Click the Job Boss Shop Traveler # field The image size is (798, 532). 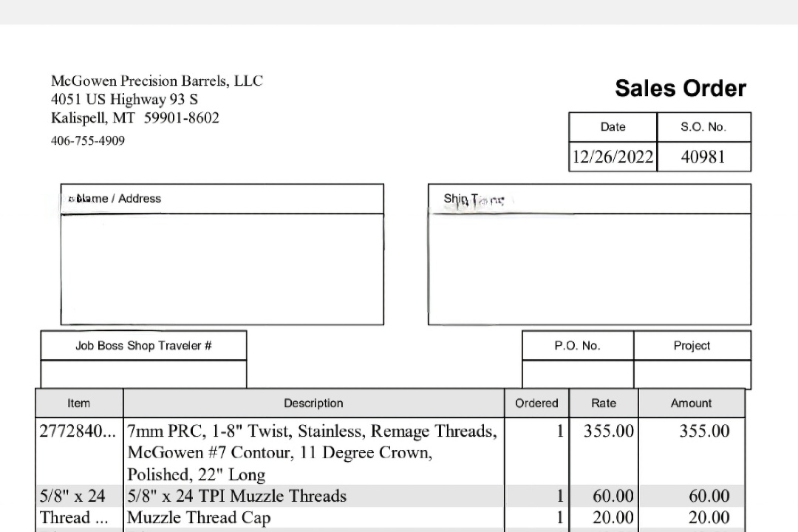click(x=143, y=374)
